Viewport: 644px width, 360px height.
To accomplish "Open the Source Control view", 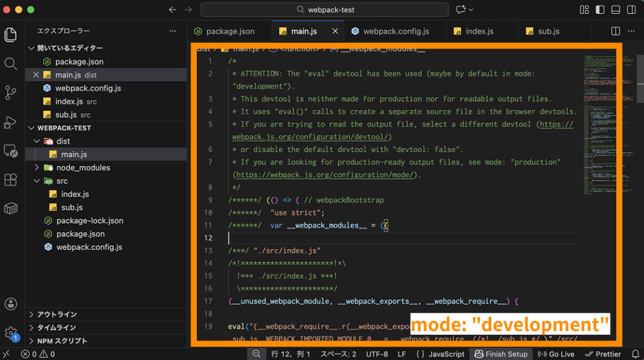I will 11,93.
